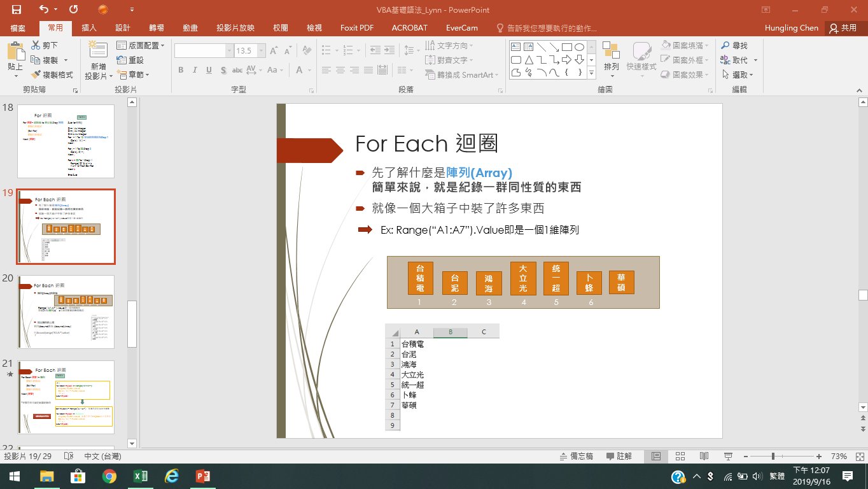The height and width of the screenshot is (489, 868).
Task: Center the paragraph text
Action: tap(341, 70)
